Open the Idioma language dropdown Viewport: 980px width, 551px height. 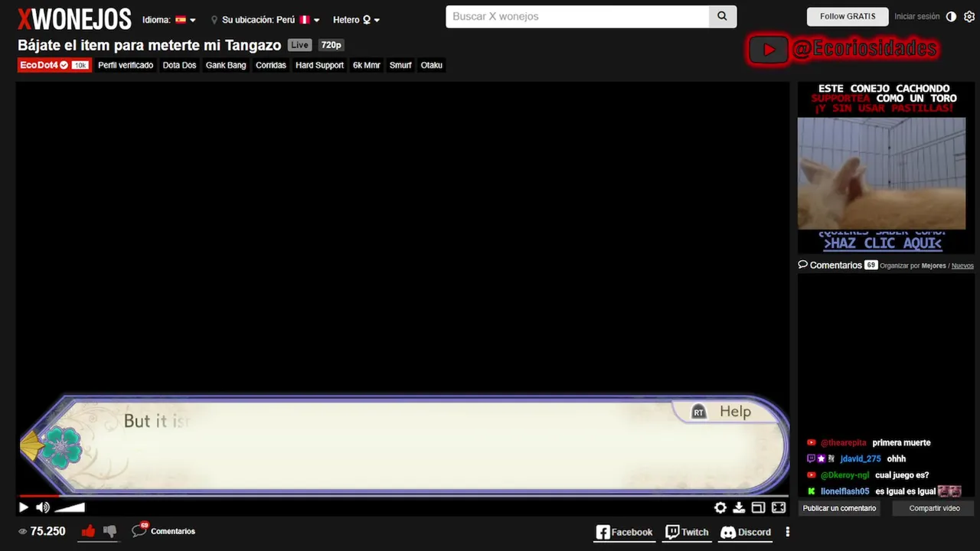click(169, 20)
